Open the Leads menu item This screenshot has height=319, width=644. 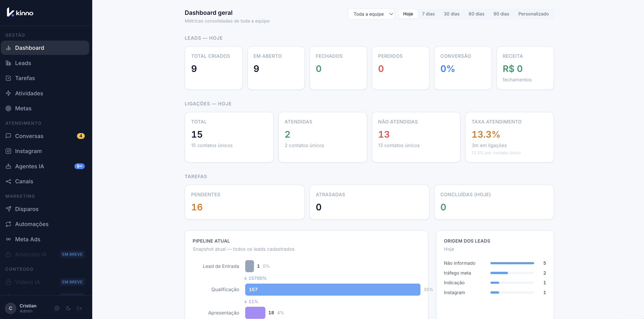[x=45, y=63]
